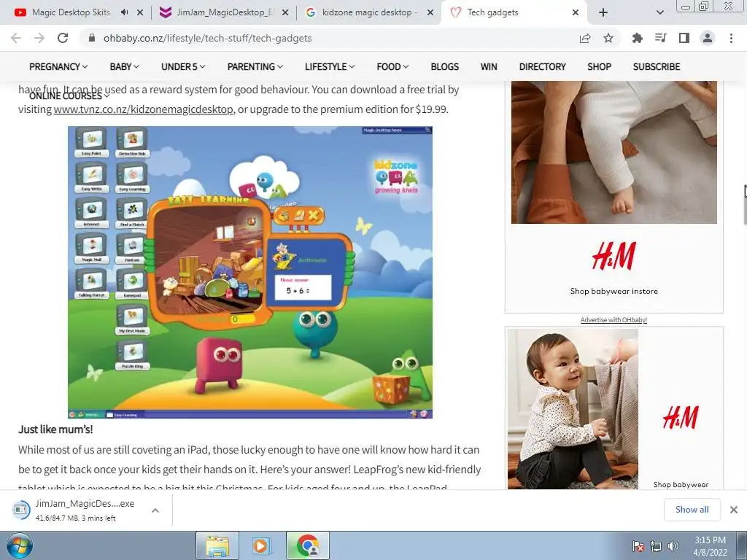Open the Chrome profile avatar

coord(708,38)
